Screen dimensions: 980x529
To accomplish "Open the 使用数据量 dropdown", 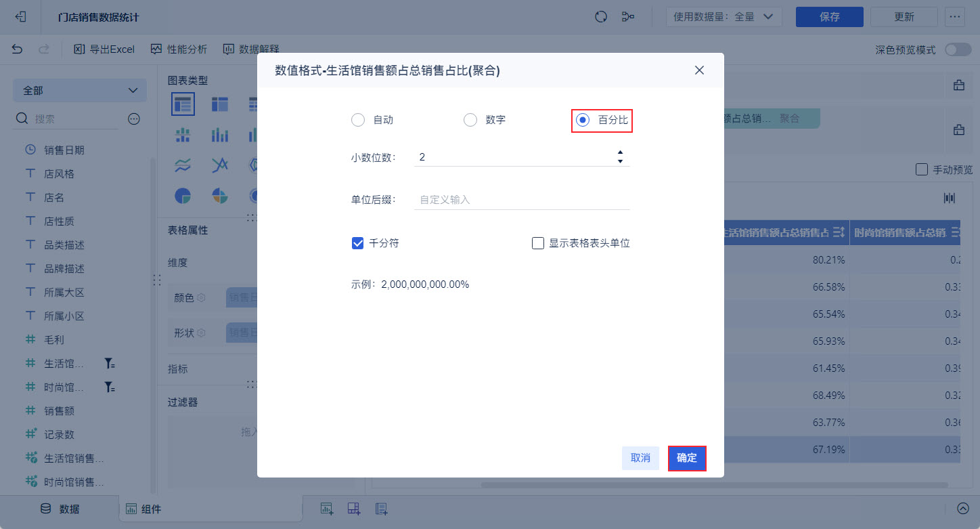I will tap(723, 17).
